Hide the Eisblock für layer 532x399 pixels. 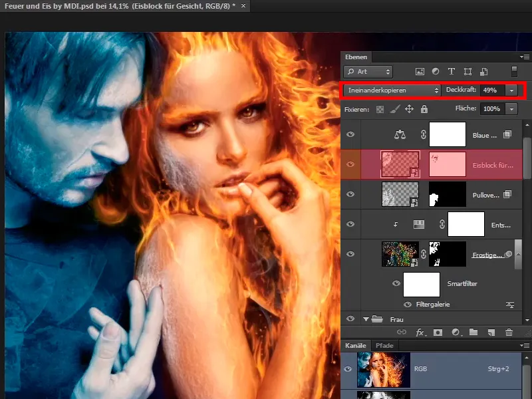350,164
